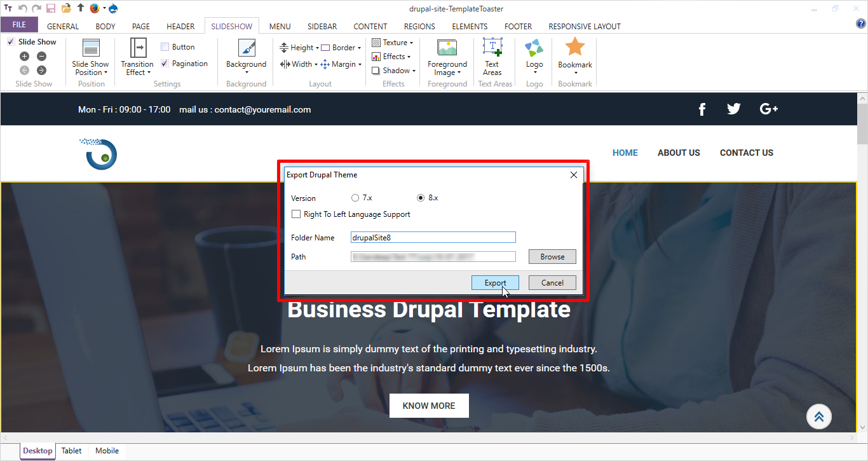This screenshot has width=868, height=461.
Task: Click the Transition Effect icon
Action: (137, 49)
